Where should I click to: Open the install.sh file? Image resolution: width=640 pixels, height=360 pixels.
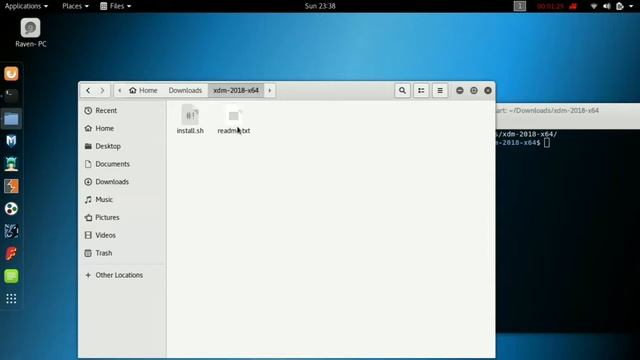(x=190, y=119)
